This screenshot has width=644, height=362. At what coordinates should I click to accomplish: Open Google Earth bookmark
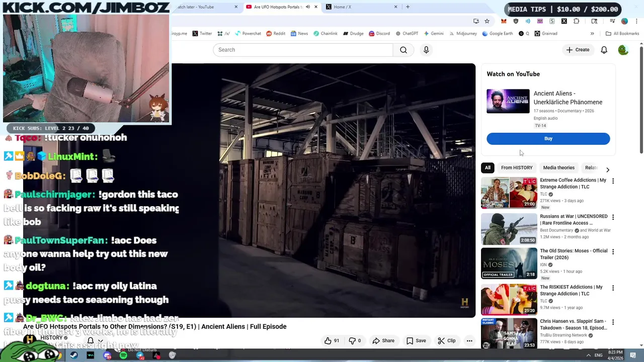click(497, 34)
